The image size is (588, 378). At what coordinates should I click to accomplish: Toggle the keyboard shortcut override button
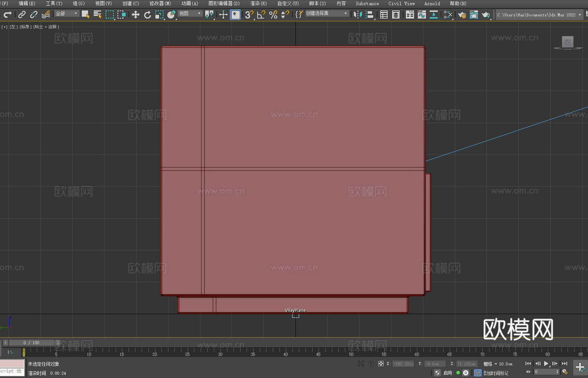coord(235,14)
